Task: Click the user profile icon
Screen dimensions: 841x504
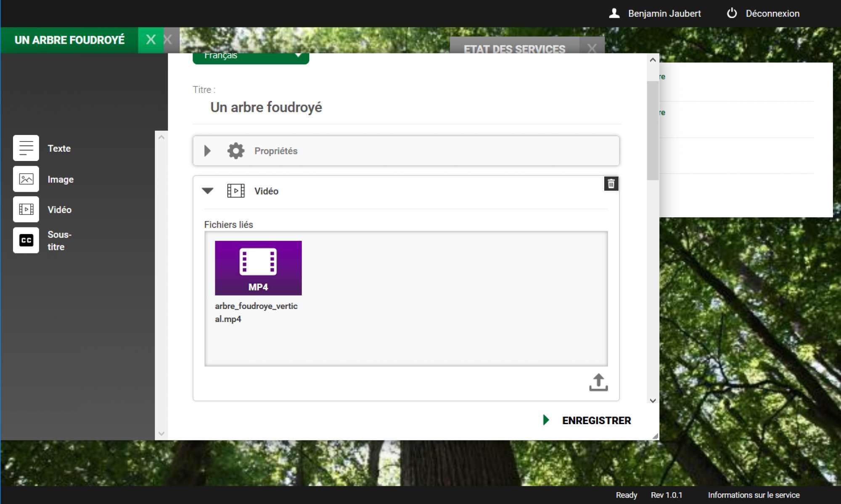Action: pos(614,13)
